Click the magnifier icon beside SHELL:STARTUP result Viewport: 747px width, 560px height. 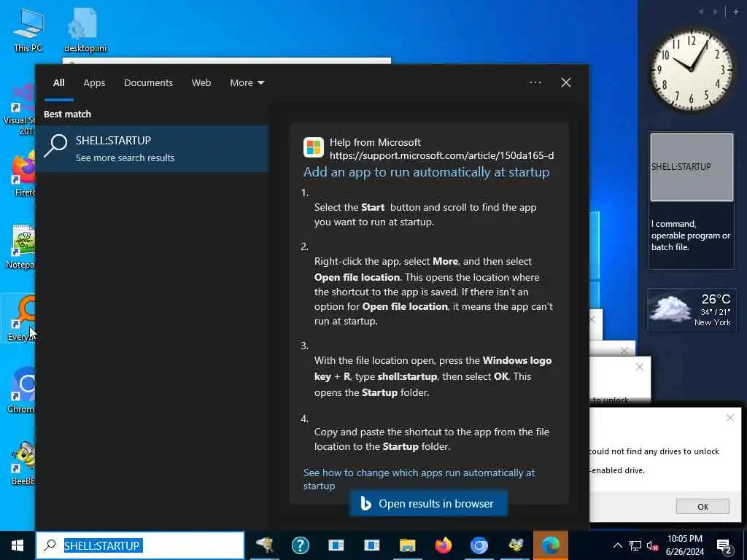tap(55, 146)
